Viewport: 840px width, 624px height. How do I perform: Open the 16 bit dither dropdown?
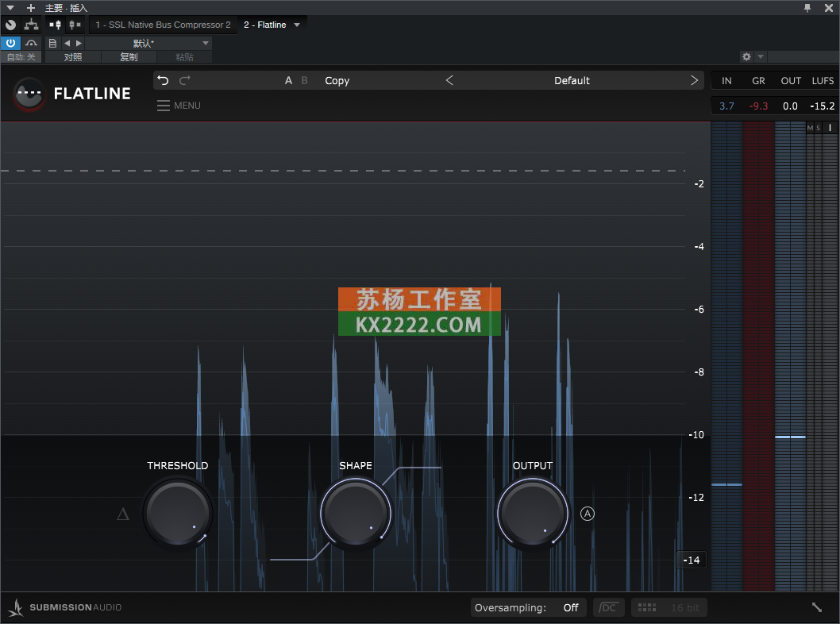pos(685,607)
